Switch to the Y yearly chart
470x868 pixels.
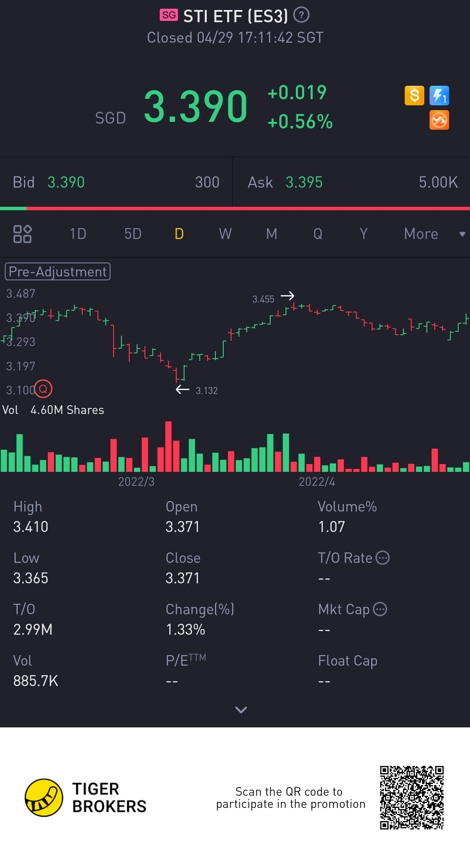(364, 234)
